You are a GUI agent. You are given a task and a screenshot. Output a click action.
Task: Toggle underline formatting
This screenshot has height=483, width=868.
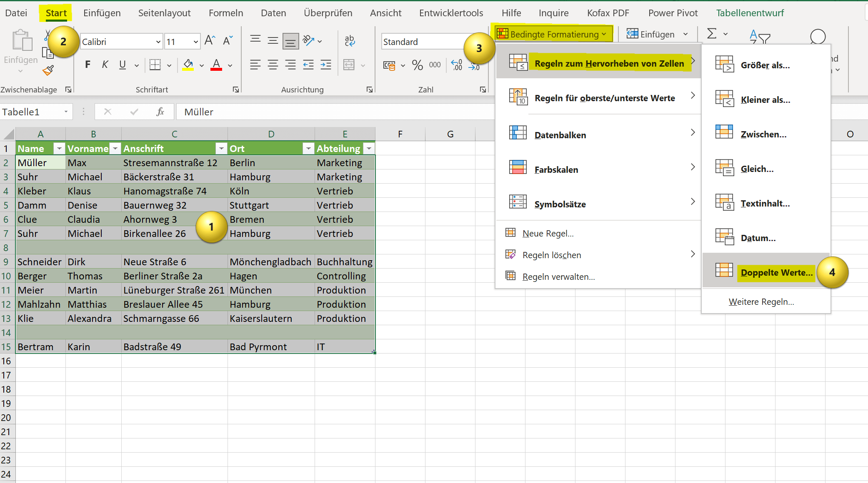(123, 65)
